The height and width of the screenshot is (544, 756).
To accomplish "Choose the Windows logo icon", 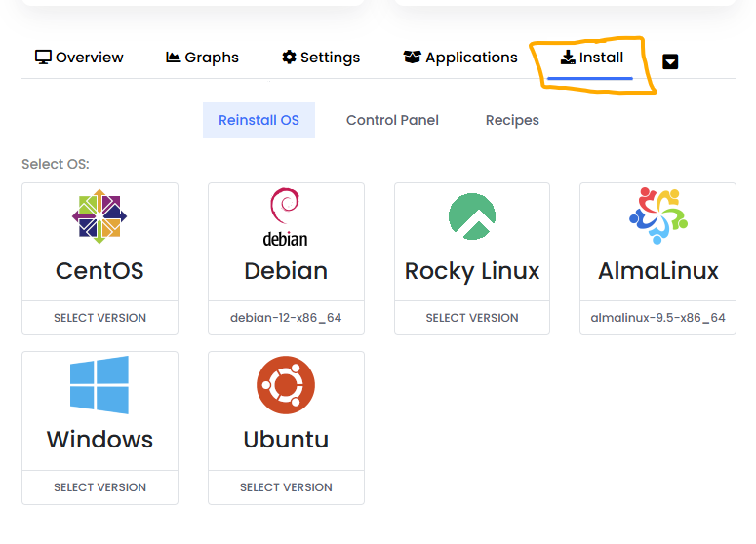I will [x=99, y=385].
